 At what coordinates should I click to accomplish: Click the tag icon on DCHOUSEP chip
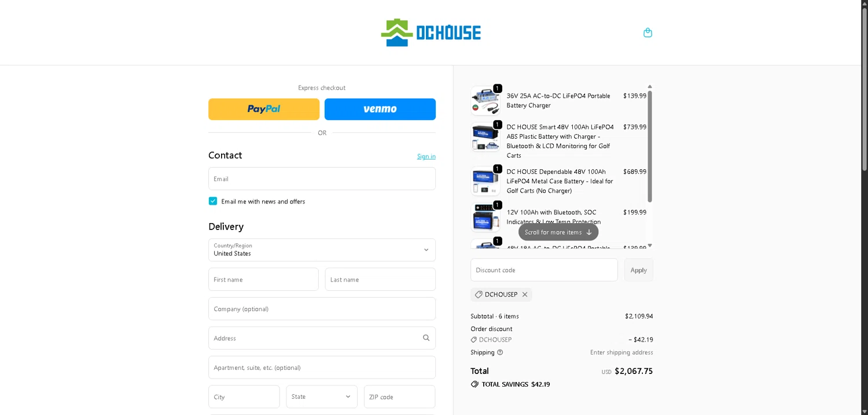coord(479,294)
